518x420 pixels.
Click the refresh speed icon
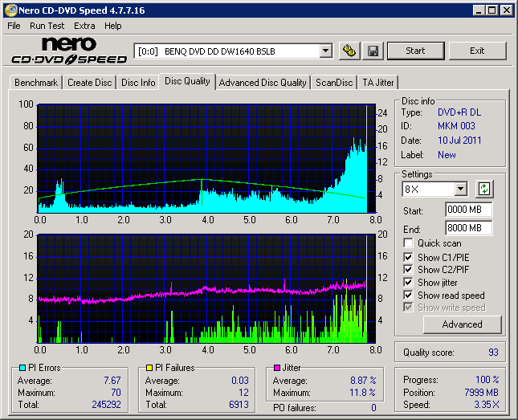coord(483,190)
